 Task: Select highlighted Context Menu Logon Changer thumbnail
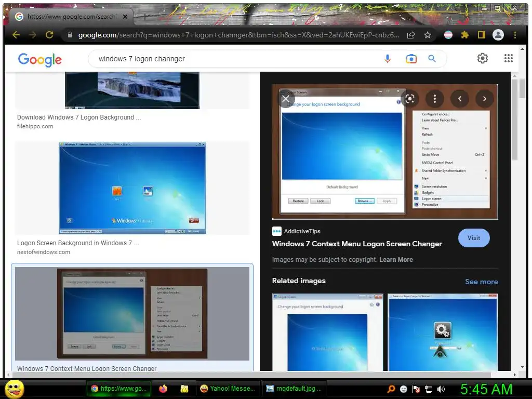[132, 313]
